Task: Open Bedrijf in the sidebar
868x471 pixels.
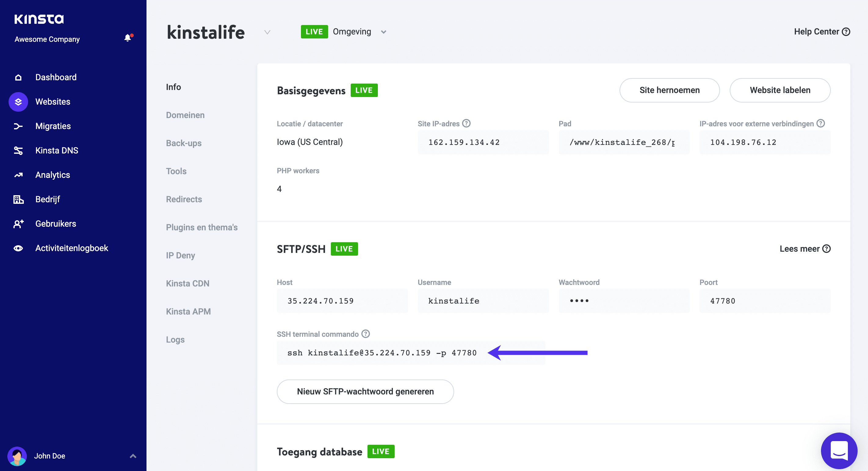Action: tap(48, 199)
